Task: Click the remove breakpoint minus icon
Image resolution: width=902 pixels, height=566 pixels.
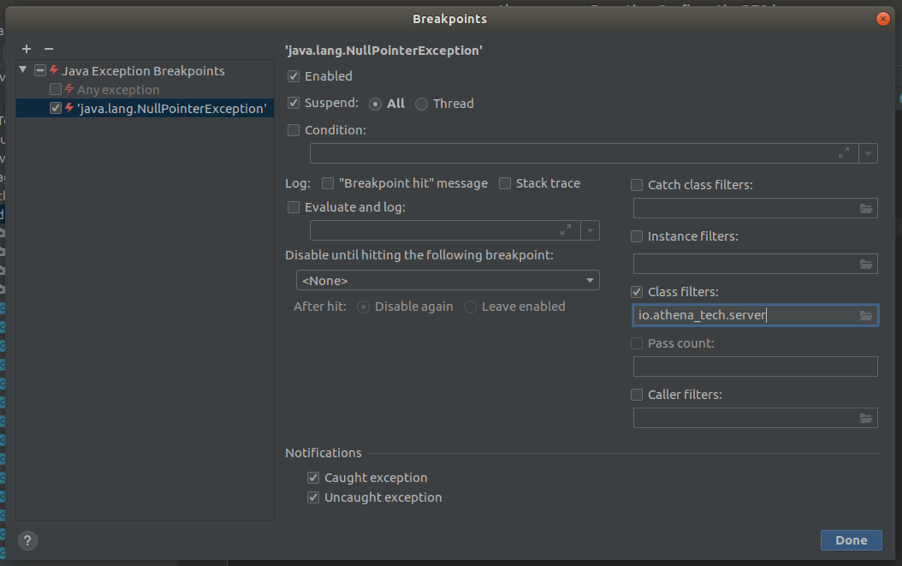Action: 48,49
